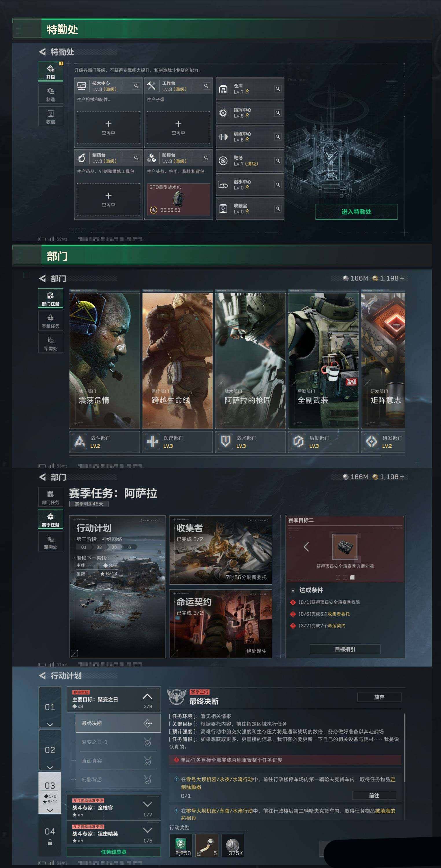441x868 pixels.
Task: Open the 收集者 commissions card
Action: pos(221,550)
